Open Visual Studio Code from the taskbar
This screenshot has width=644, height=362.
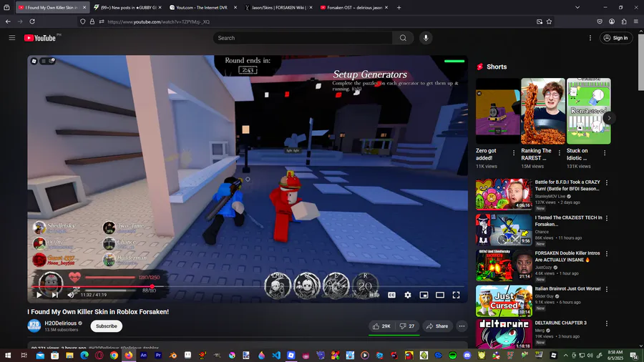(x=276, y=356)
